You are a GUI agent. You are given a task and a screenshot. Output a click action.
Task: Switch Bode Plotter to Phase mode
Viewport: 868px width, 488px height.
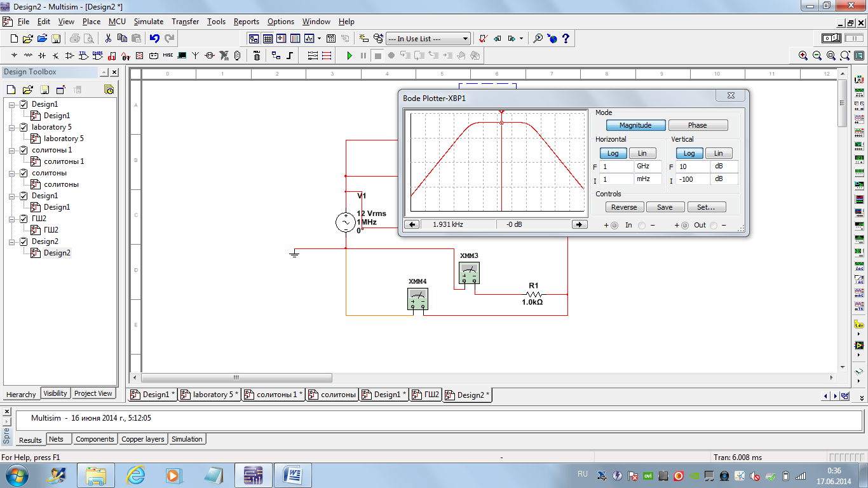[x=698, y=125]
